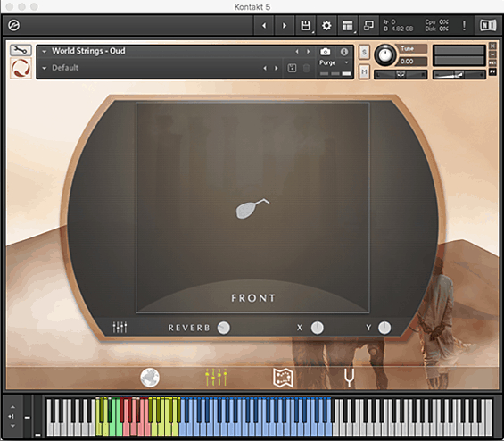Open the workspace layout panel menu
Screen dimensions: 504x441
click(348, 25)
